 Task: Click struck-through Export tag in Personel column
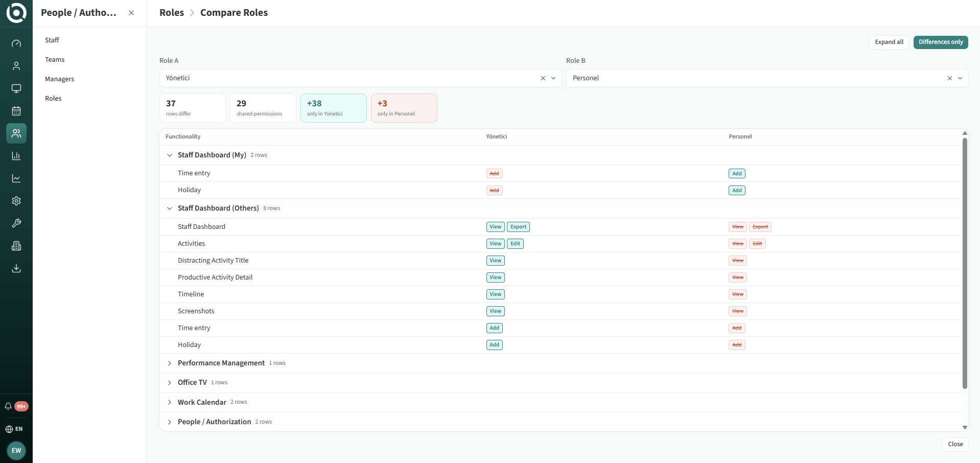tap(760, 227)
